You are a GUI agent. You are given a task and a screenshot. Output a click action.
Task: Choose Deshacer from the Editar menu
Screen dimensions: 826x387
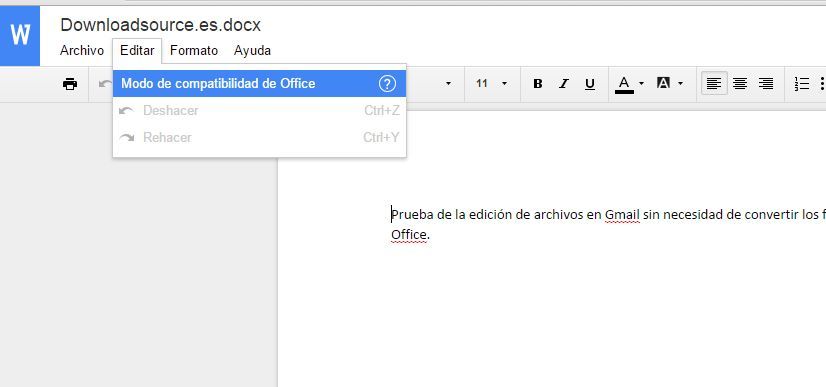pos(259,111)
